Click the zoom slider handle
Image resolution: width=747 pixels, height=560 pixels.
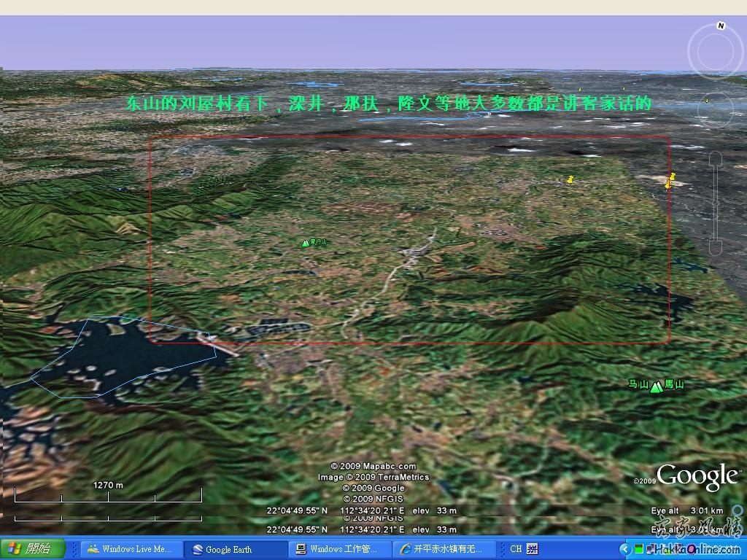coord(715,204)
